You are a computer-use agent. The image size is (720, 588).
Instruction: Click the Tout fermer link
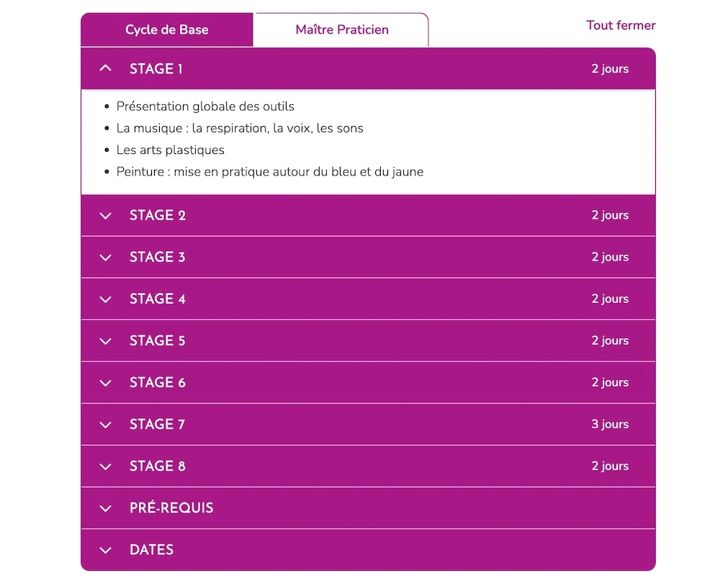[x=621, y=25]
